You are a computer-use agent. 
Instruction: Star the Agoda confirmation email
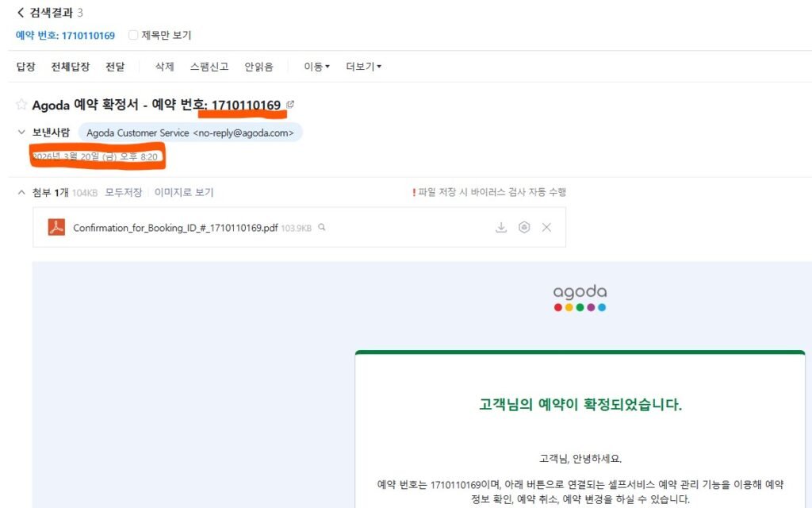(x=21, y=104)
